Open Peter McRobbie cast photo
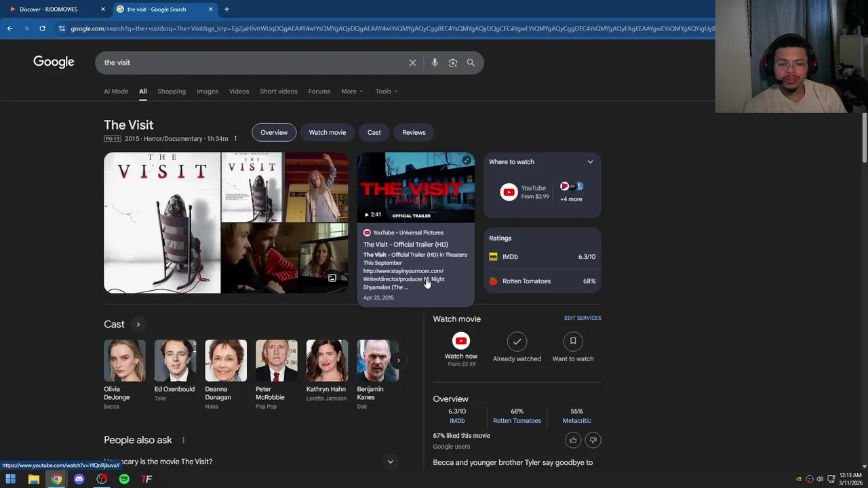The image size is (868, 488). [x=276, y=361]
